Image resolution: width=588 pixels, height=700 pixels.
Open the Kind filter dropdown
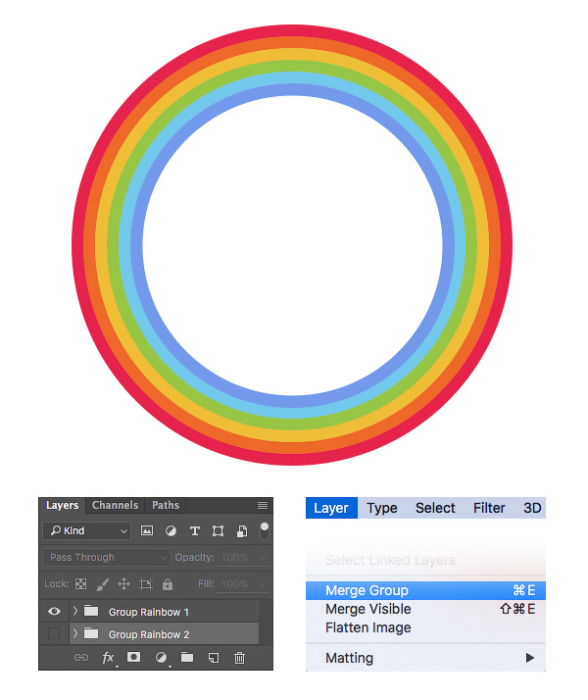[x=87, y=530]
